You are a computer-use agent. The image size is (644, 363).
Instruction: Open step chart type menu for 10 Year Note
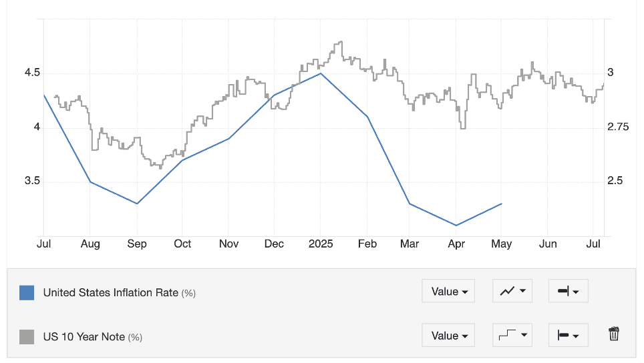[512, 336]
